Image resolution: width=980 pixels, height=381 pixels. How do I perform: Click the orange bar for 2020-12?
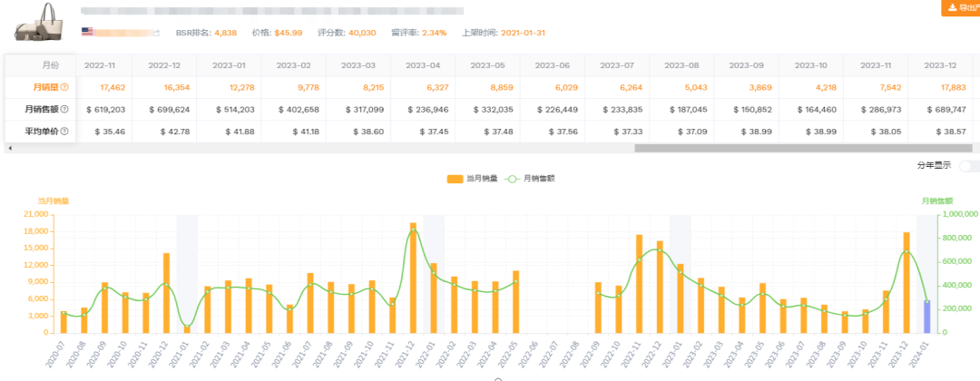pyautogui.click(x=166, y=293)
